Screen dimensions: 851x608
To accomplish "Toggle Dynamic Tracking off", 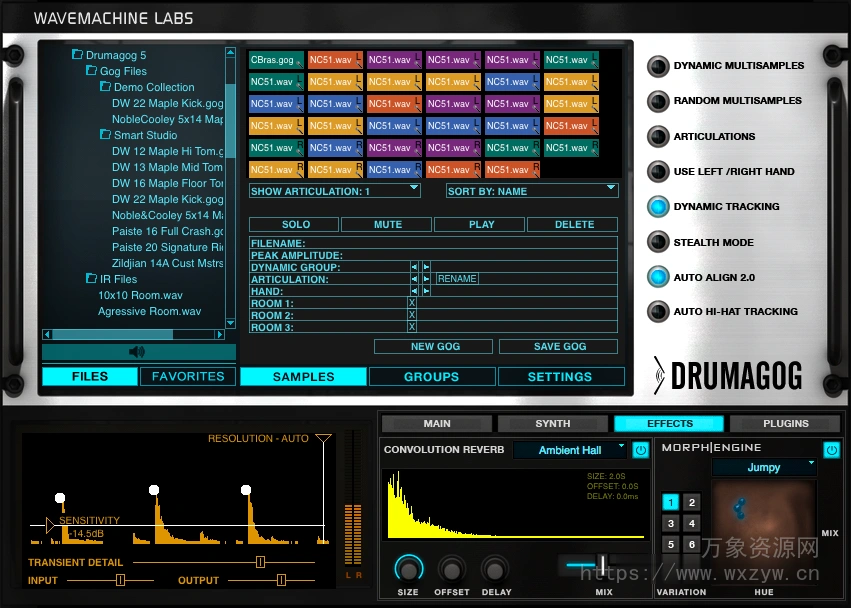I will (x=658, y=207).
